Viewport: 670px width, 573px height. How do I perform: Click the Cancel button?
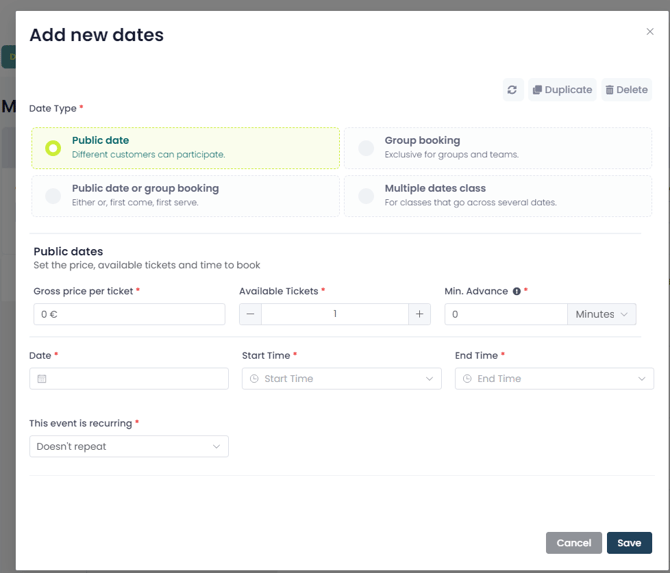click(x=573, y=543)
